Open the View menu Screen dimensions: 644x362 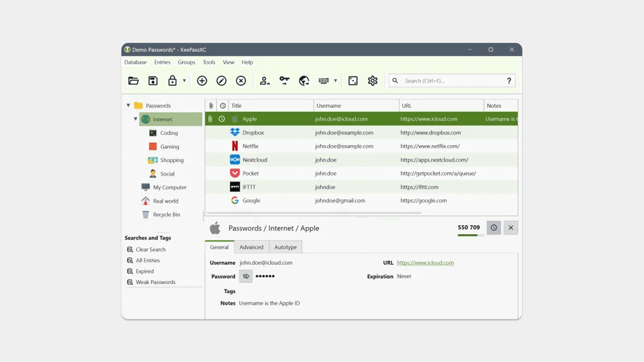tap(228, 62)
